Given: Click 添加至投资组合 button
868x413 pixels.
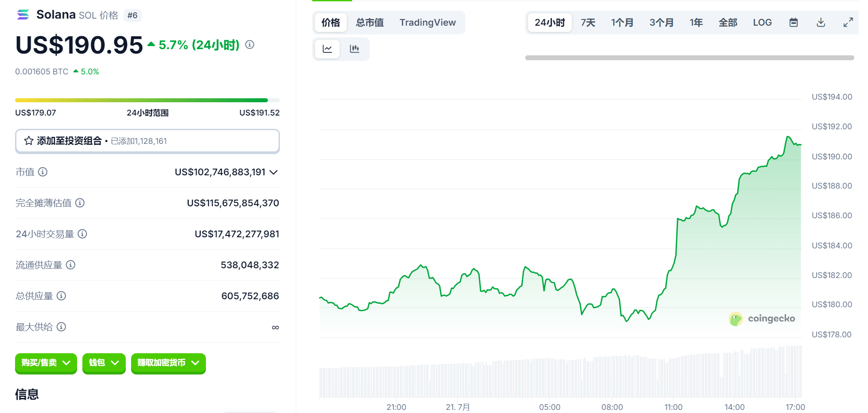Looking at the screenshot, I should 147,141.
